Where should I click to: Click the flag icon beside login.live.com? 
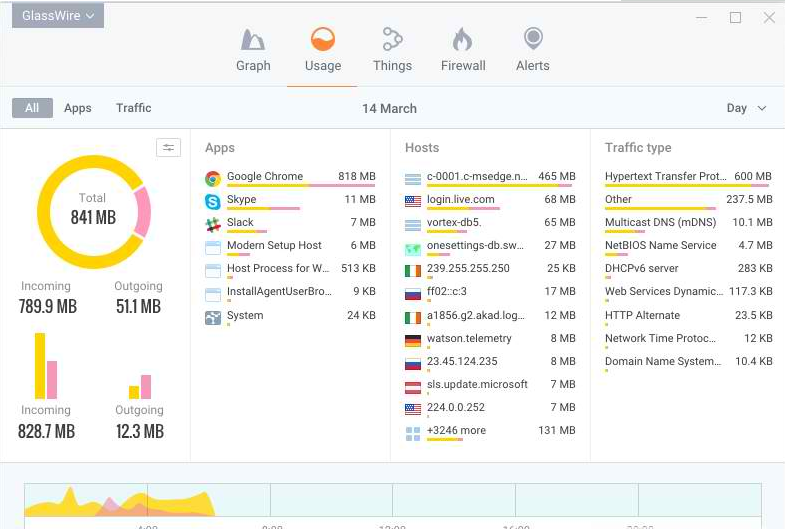tap(413, 201)
